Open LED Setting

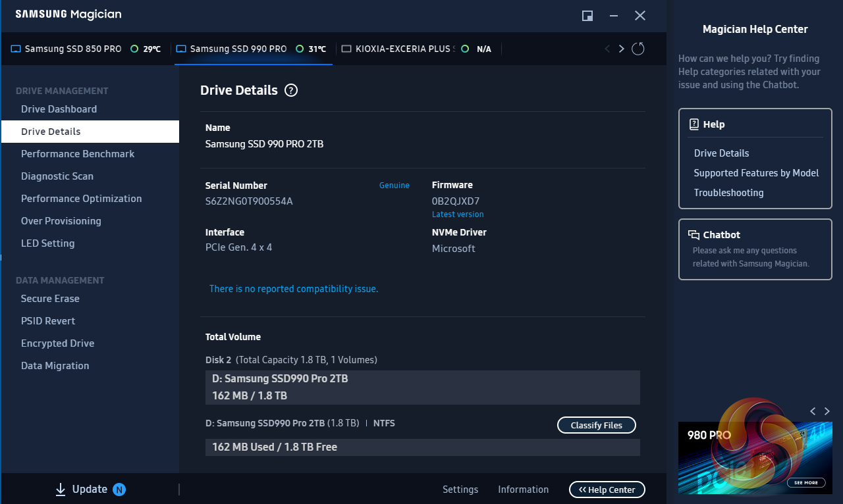coord(47,243)
